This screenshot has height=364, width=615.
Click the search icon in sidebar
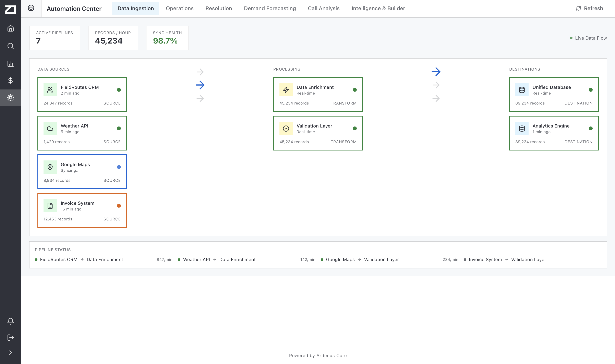pos(10,46)
